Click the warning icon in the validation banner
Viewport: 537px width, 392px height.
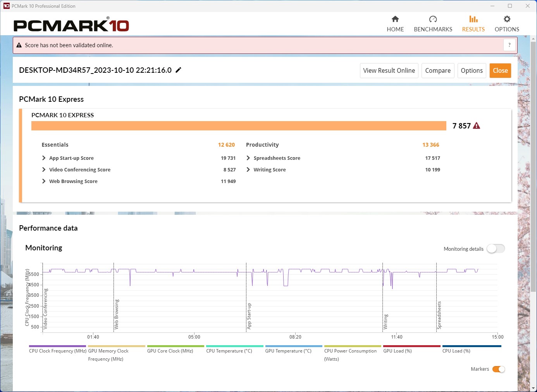pos(19,45)
